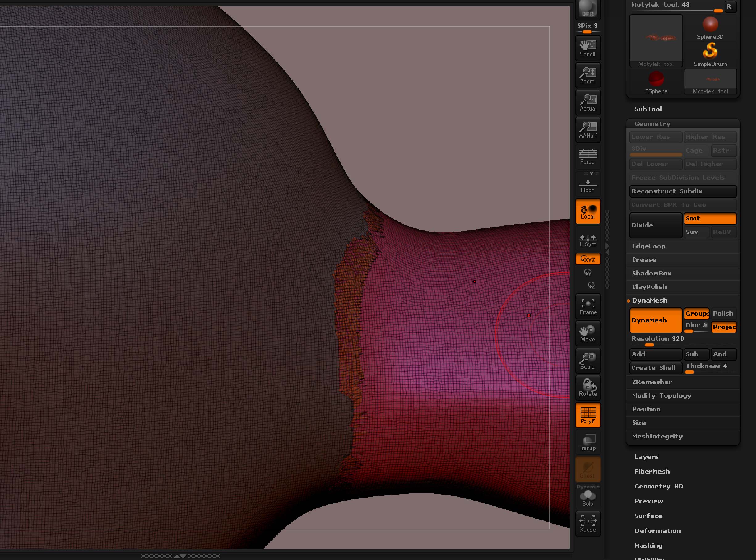The height and width of the screenshot is (560, 756).
Task: Click the Actual size icon
Action: click(x=588, y=102)
